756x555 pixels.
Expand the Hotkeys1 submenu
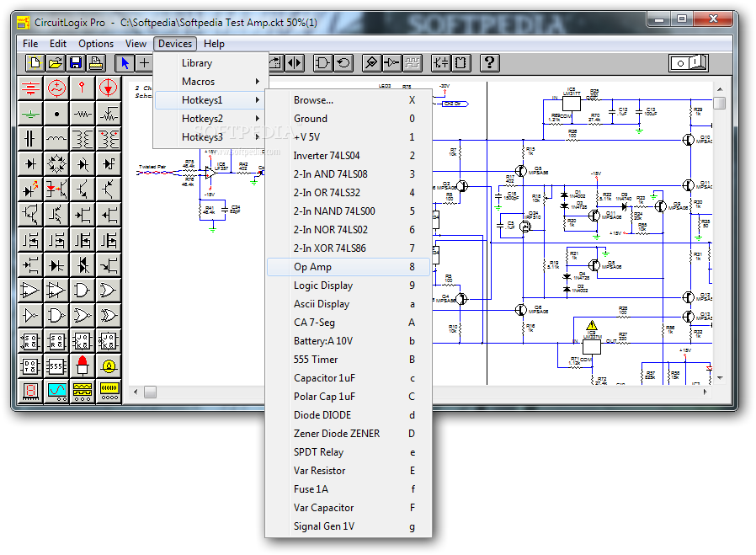click(x=210, y=100)
